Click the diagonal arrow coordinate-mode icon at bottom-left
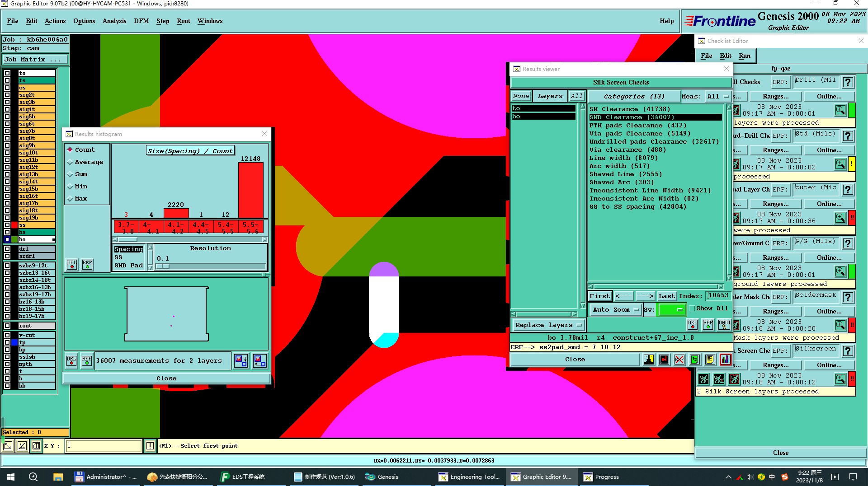Screen dimensions: 868x486 coord(8,446)
